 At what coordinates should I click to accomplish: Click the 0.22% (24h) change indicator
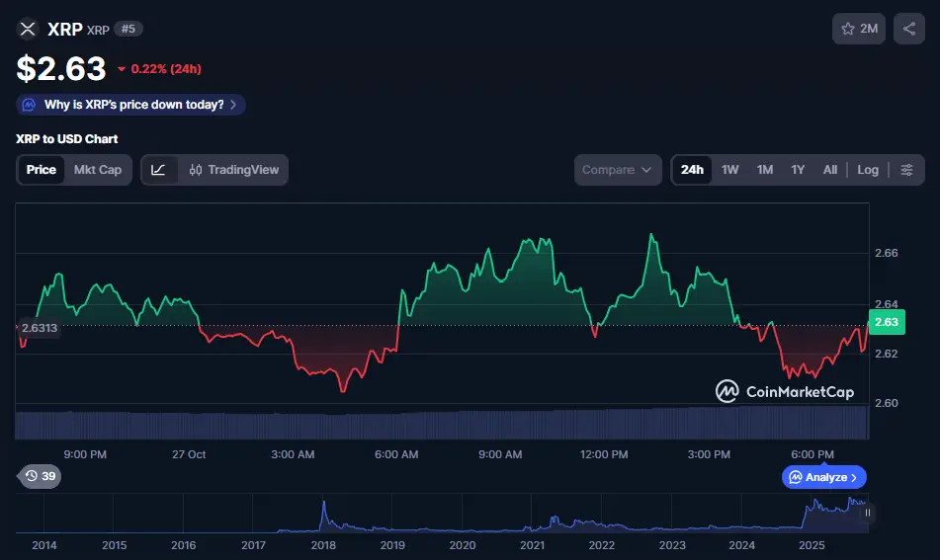coord(159,69)
